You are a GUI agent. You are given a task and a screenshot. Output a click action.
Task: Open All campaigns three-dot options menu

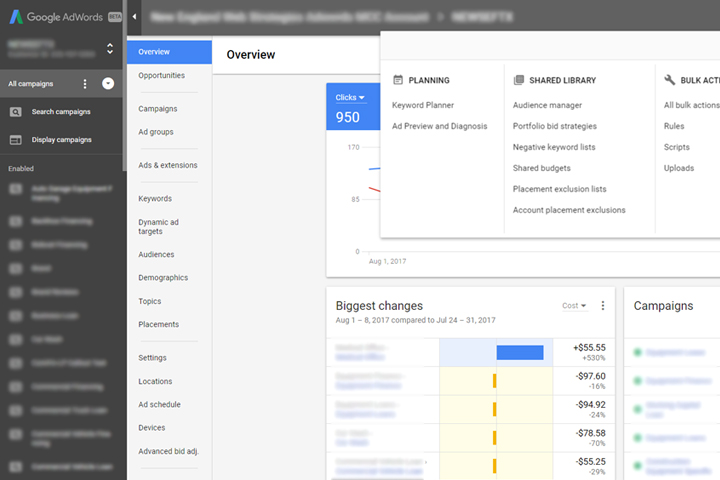pyautogui.click(x=85, y=84)
